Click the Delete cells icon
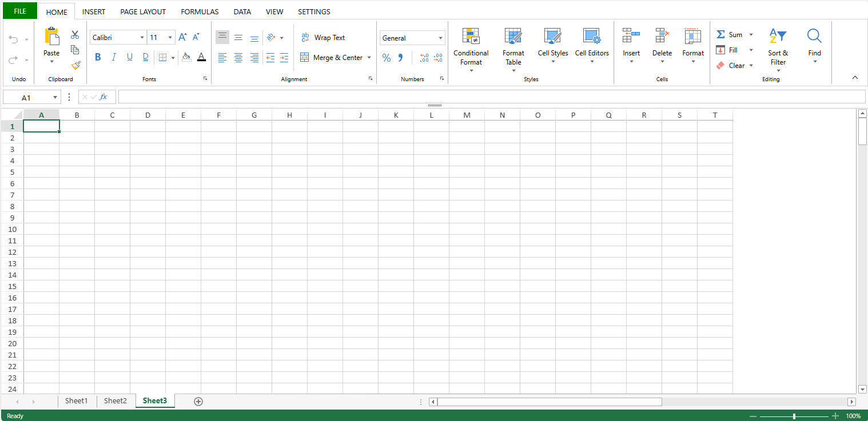This screenshot has width=868, height=421. coord(662,36)
